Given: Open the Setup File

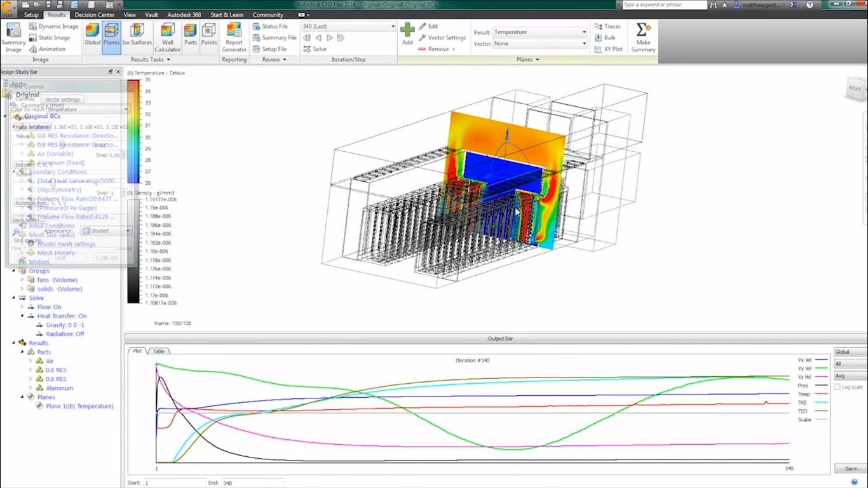Looking at the screenshot, I should [x=269, y=49].
